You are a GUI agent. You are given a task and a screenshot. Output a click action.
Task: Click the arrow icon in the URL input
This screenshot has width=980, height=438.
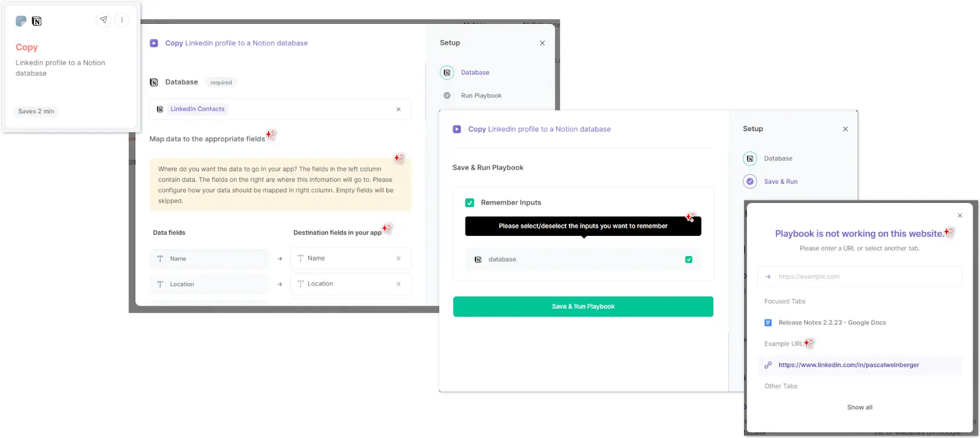coord(768,277)
